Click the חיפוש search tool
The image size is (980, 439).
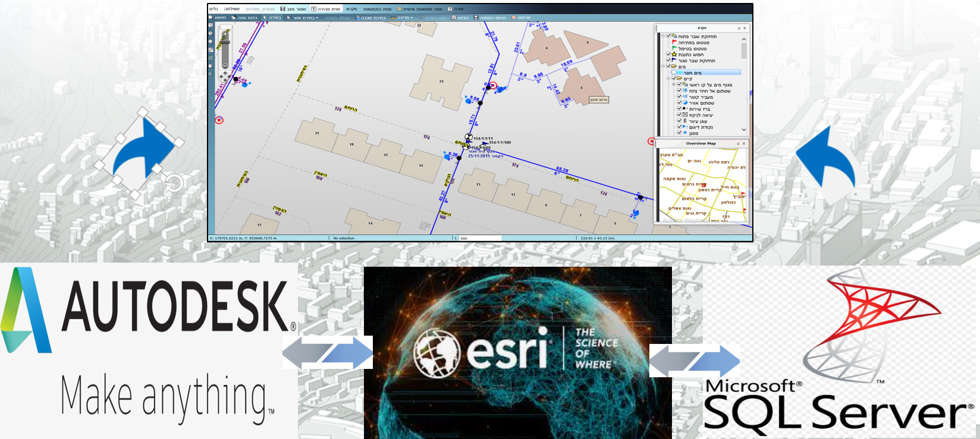tap(217, 18)
